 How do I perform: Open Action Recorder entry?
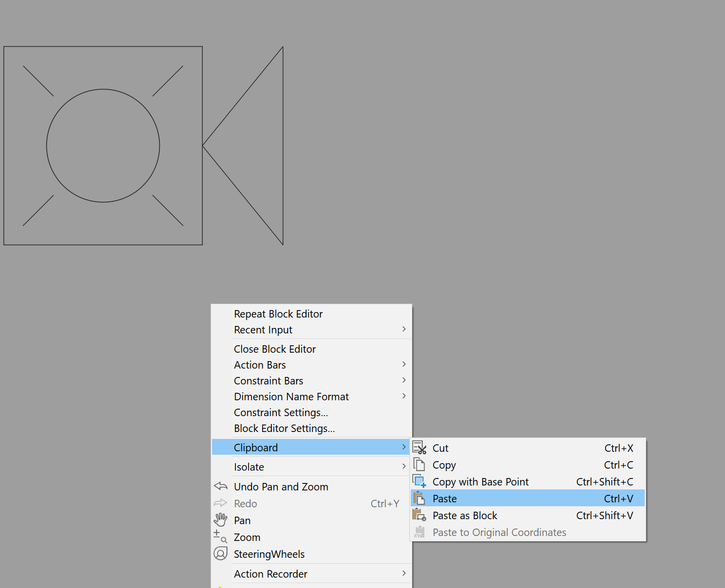coord(311,574)
